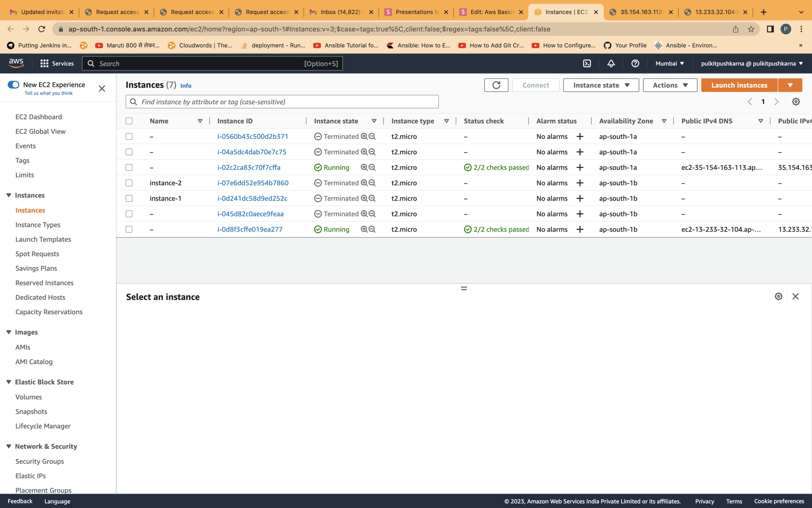Viewport: 812px width, 508px height.
Task: Add alarm for instance i-02c2ca83c70f7cffa
Action: coord(580,167)
